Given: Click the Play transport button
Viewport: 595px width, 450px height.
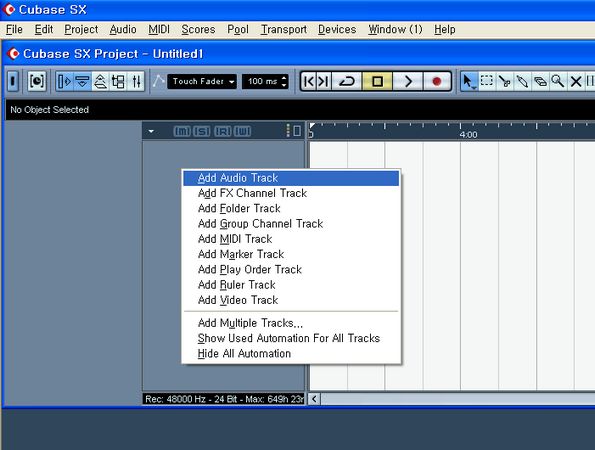Looking at the screenshot, I should coord(408,81).
